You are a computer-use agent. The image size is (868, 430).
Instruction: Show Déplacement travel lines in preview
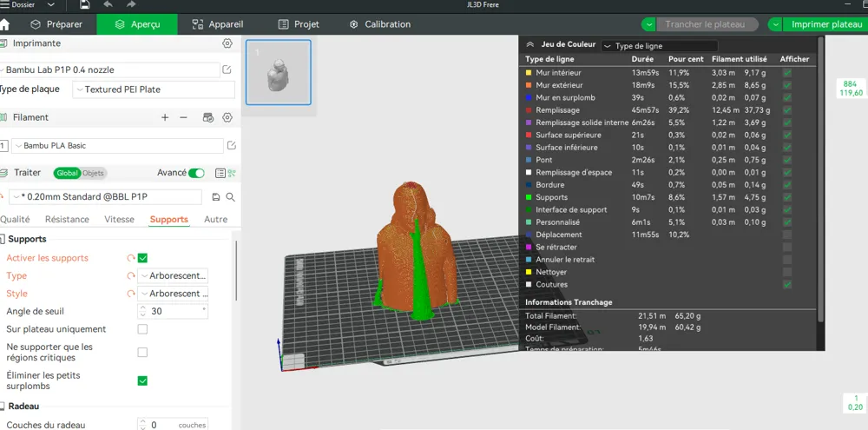[787, 235]
